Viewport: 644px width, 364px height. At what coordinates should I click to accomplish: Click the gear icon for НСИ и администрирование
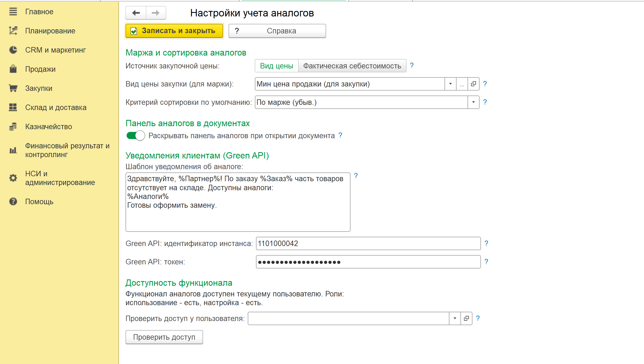pyautogui.click(x=13, y=178)
